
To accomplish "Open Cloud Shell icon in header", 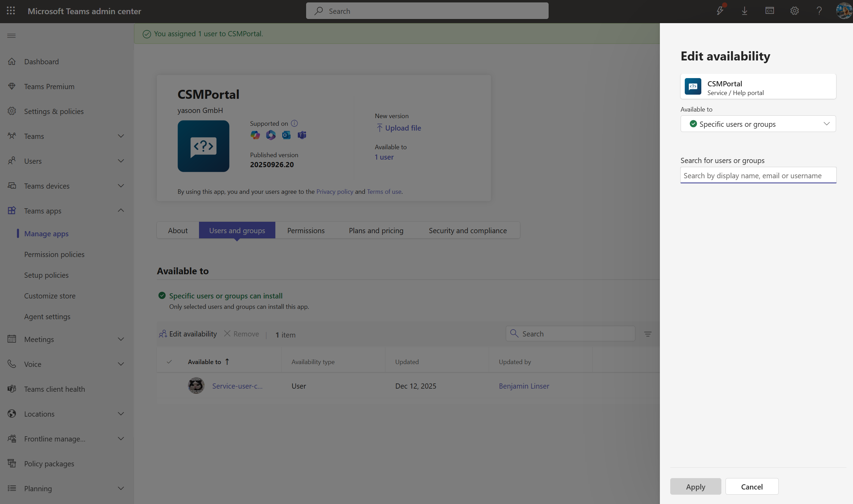I will pos(769,11).
